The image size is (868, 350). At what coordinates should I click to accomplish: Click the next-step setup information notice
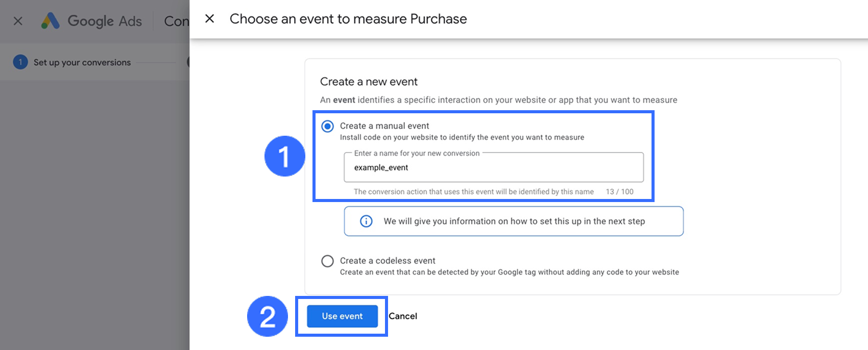[x=514, y=221]
